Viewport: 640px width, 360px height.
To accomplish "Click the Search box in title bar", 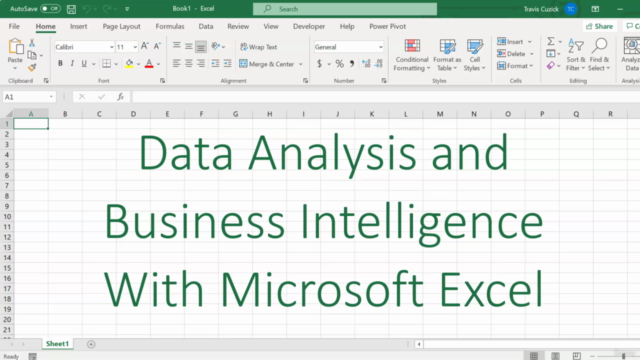I will [345, 9].
